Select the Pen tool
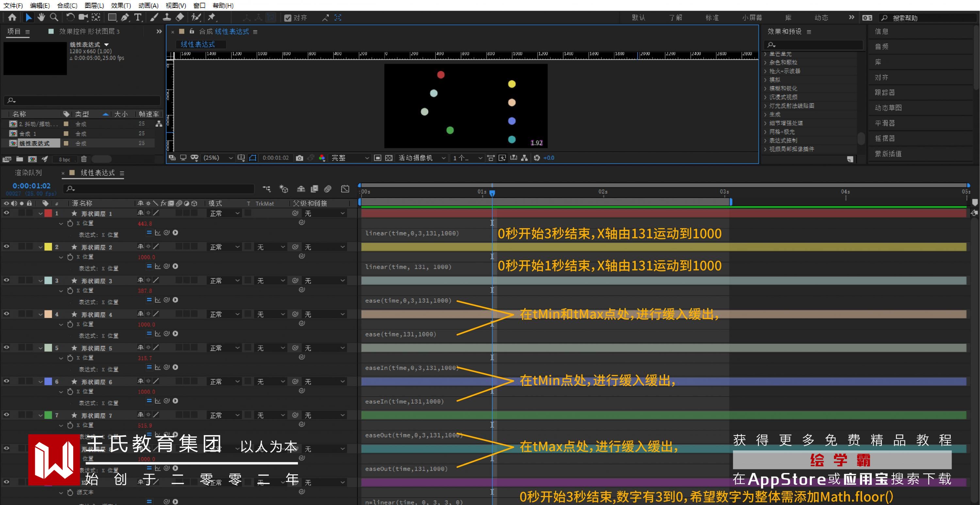Viewport: 980px width, 505px height. click(125, 17)
